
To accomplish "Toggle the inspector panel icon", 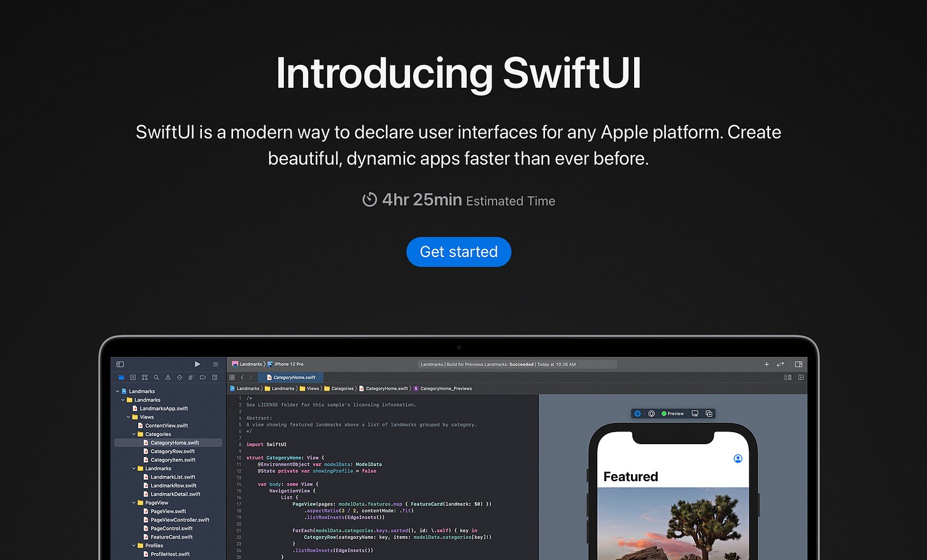I will click(798, 365).
